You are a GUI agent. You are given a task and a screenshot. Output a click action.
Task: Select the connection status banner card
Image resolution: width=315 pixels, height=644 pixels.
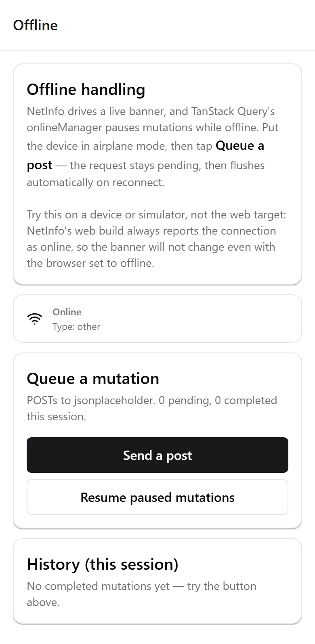tap(157, 319)
